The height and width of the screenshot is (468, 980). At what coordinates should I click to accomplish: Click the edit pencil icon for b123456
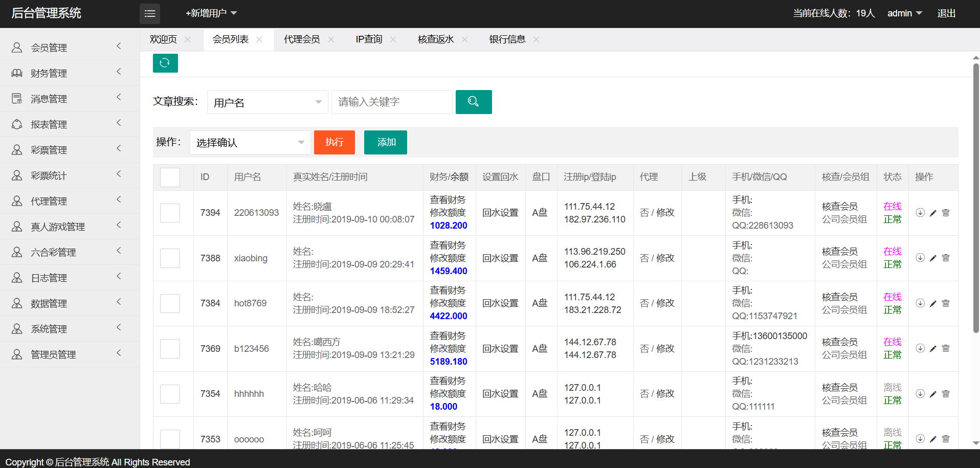point(933,349)
